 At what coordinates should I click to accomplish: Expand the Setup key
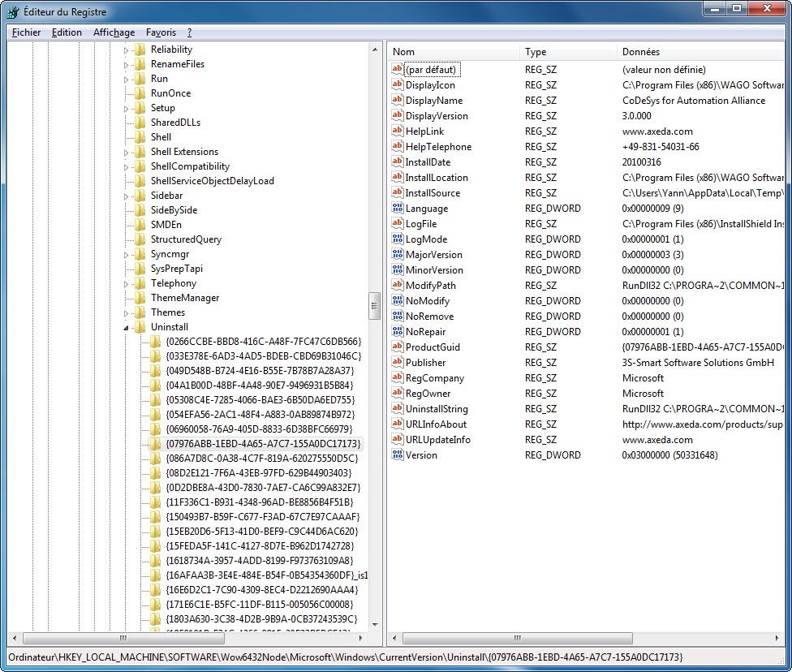click(126, 109)
